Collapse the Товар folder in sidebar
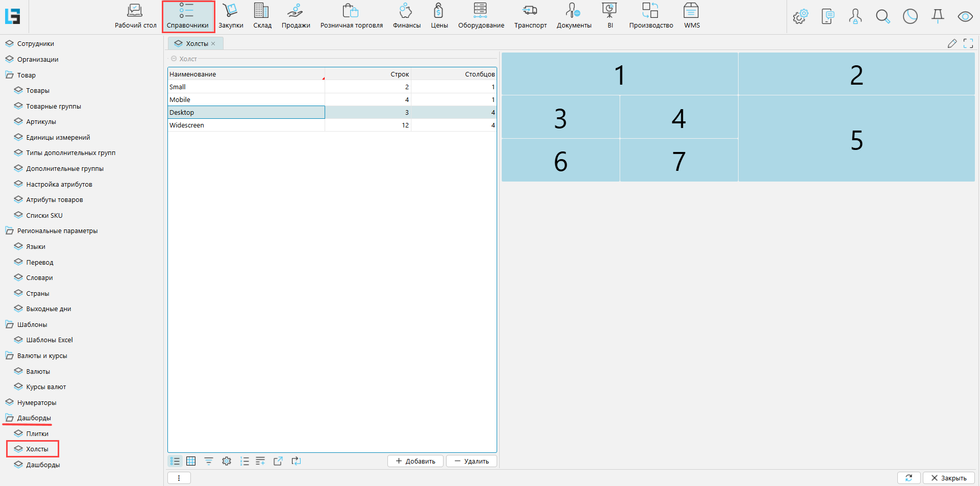The width and height of the screenshot is (980, 486). pyautogui.click(x=9, y=75)
